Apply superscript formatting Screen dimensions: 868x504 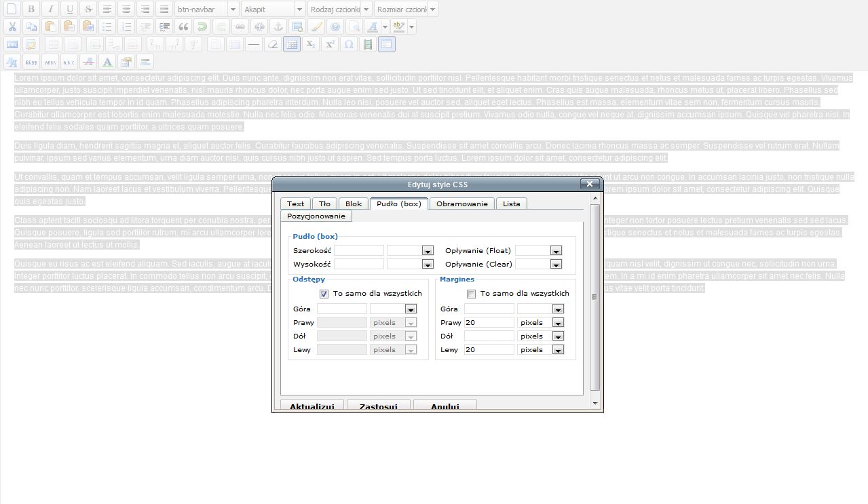[x=329, y=44]
